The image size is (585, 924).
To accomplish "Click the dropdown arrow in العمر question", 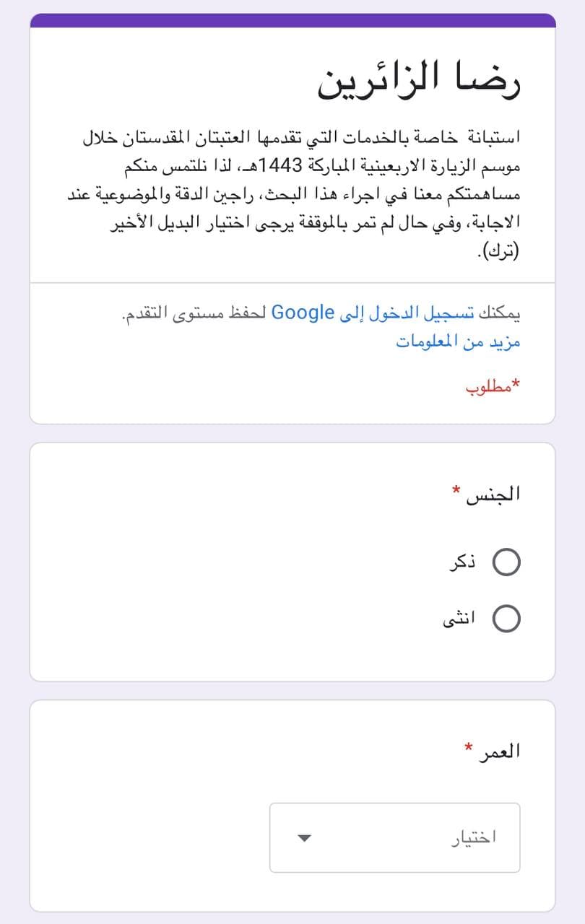I will click(x=304, y=838).
